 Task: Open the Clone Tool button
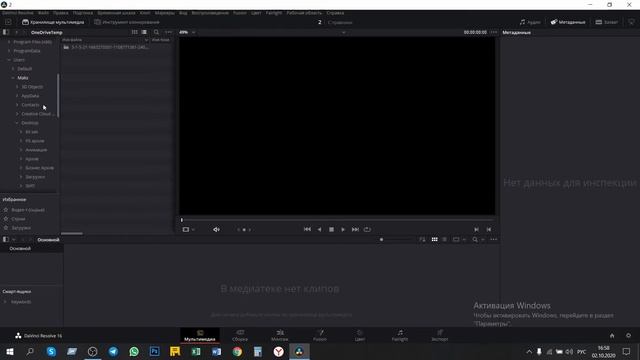pyautogui.click(x=127, y=22)
